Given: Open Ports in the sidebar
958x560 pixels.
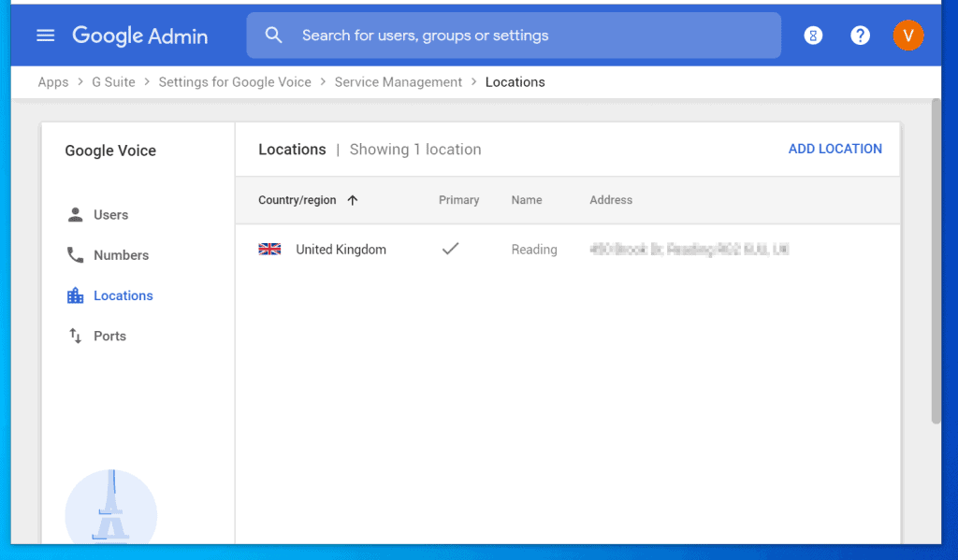Looking at the screenshot, I should (x=109, y=336).
